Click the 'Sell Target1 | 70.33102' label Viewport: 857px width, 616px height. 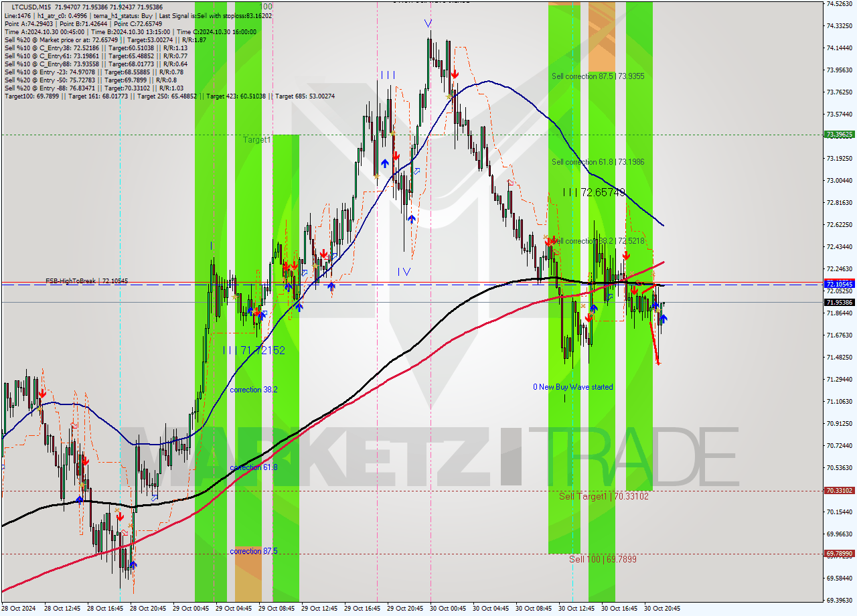coord(604,496)
